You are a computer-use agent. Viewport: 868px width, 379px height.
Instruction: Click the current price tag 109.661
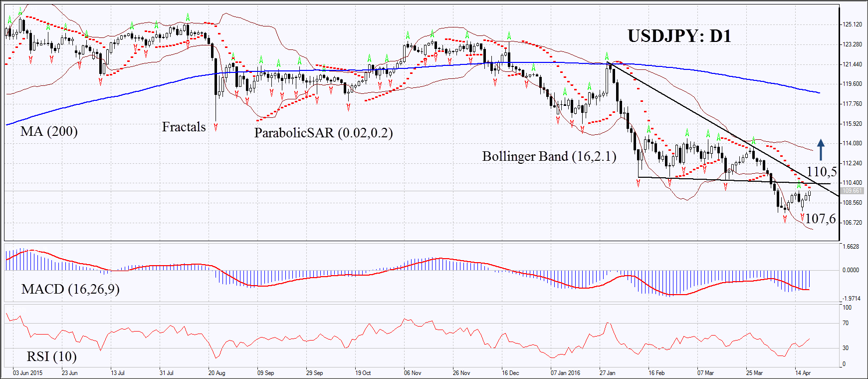point(852,191)
